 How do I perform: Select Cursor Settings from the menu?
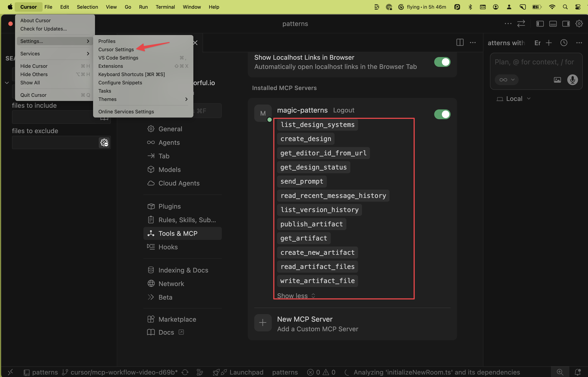pos(116,49)
